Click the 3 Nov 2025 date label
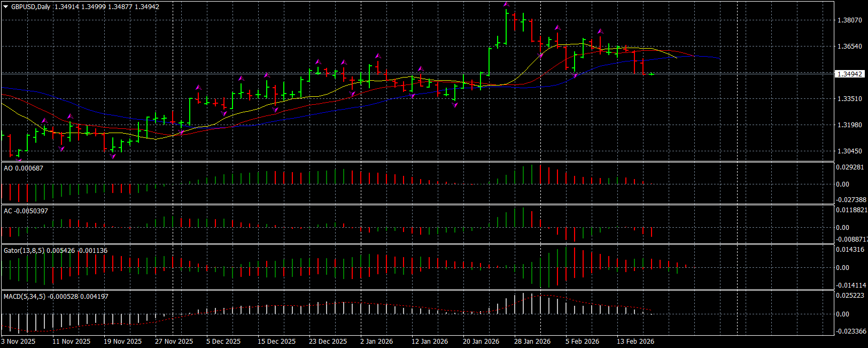868x348 pixels. coord(18,341)
